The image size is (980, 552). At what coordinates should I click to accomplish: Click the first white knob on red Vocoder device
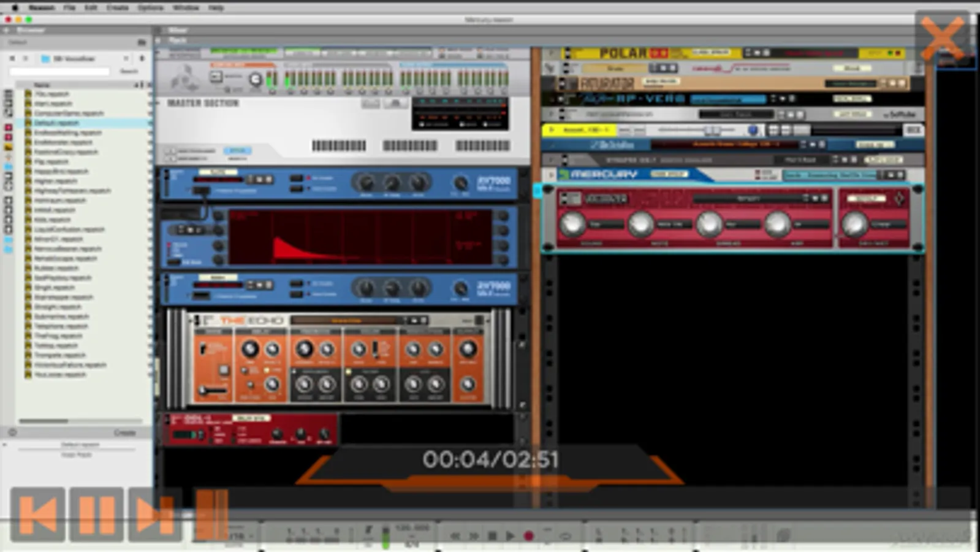point(572,224)
